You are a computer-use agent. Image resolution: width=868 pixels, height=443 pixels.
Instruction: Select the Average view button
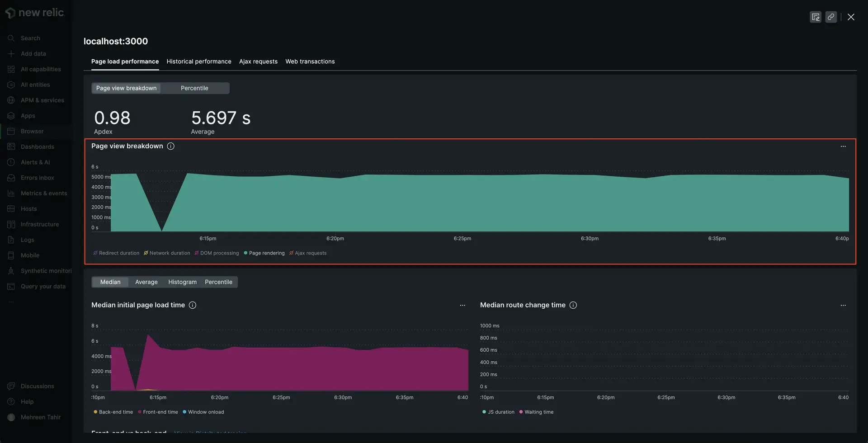pyautogui.click(x=146, y=282)
